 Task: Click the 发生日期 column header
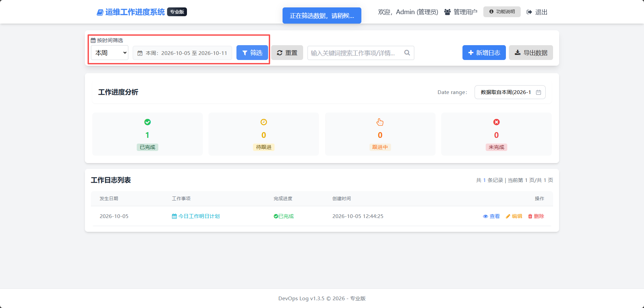pos(109,199)
